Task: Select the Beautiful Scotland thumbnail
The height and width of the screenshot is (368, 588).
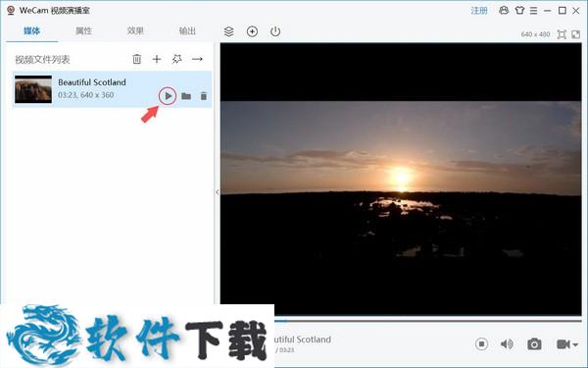Action: 33,89
